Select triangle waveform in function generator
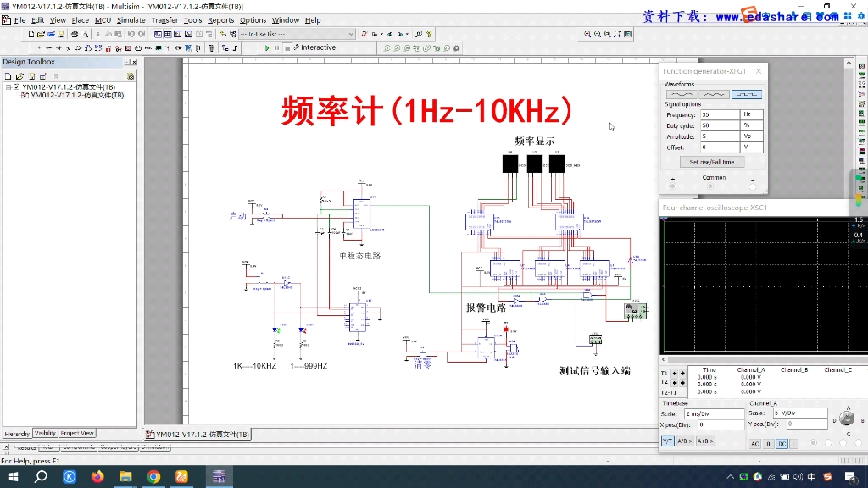This screenshot has width=868, height=488. (714, 95)
